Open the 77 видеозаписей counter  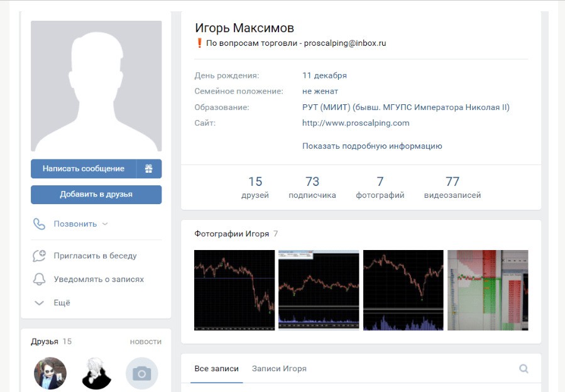453,187
